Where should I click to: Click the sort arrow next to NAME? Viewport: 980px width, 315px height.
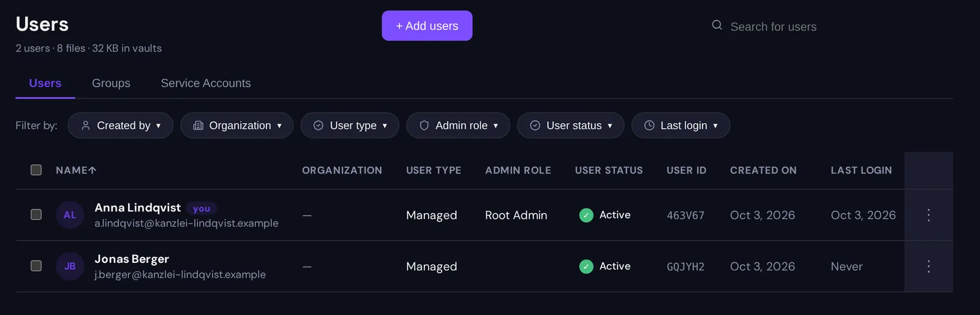click(92, 170)
